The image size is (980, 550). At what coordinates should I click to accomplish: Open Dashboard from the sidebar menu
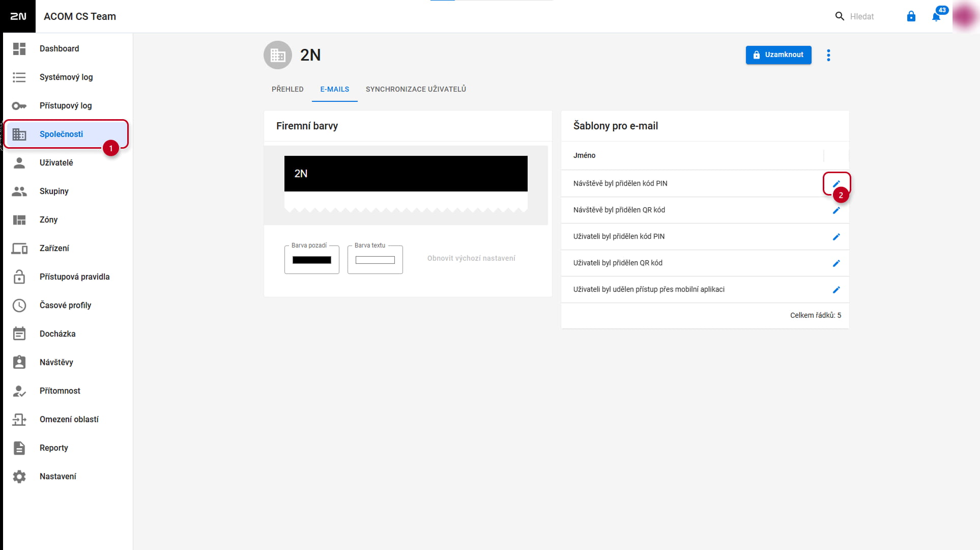(60, 49)
